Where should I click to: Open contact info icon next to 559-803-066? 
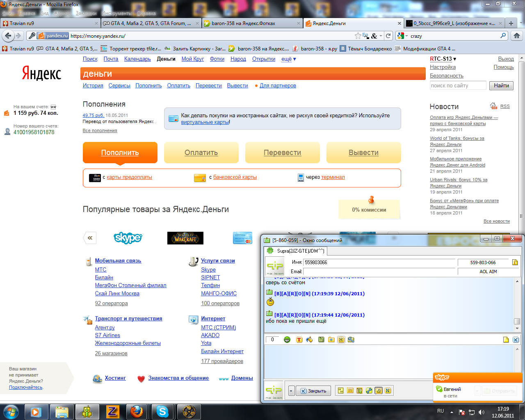(x=515, y=262)
